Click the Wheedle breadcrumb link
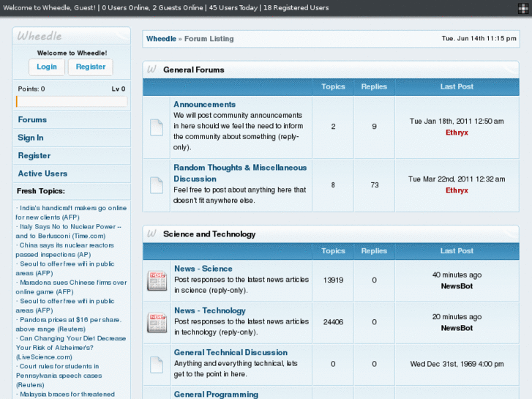The height and width of the screenshot is (399, 532). [x=161, y=39]
